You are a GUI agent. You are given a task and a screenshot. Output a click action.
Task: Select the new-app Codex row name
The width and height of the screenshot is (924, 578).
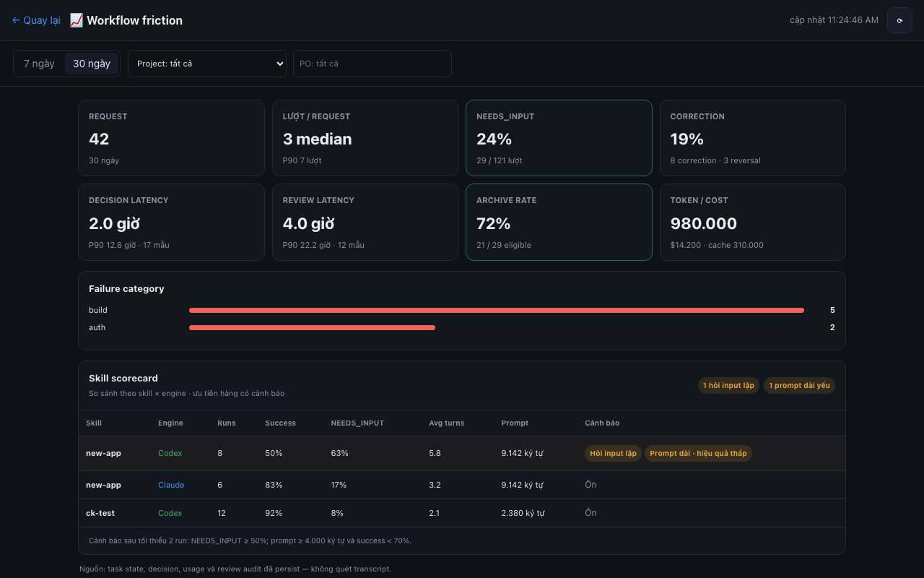pyautogui.click(x=103, y=453)
